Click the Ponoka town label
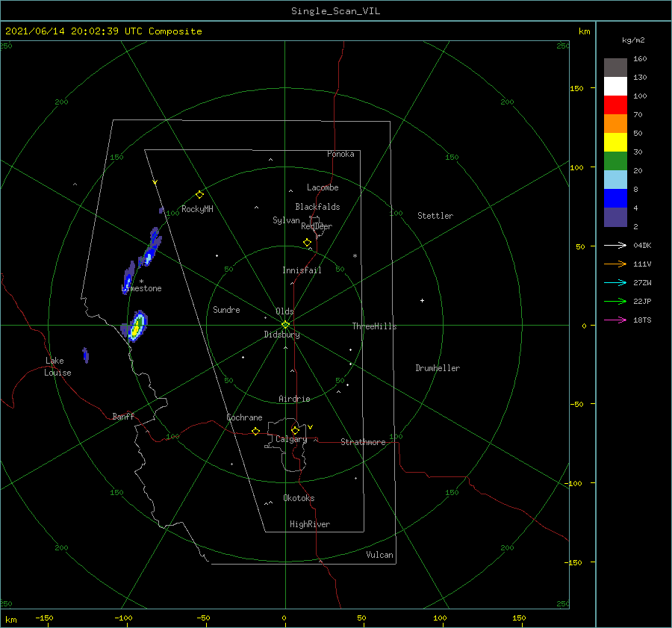 [x=340, y=154]
